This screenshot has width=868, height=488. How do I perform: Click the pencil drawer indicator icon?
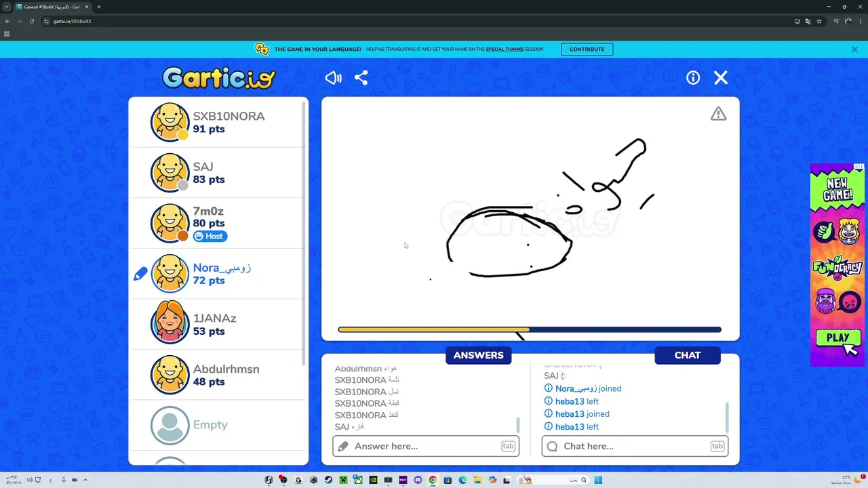pos(140,274)
